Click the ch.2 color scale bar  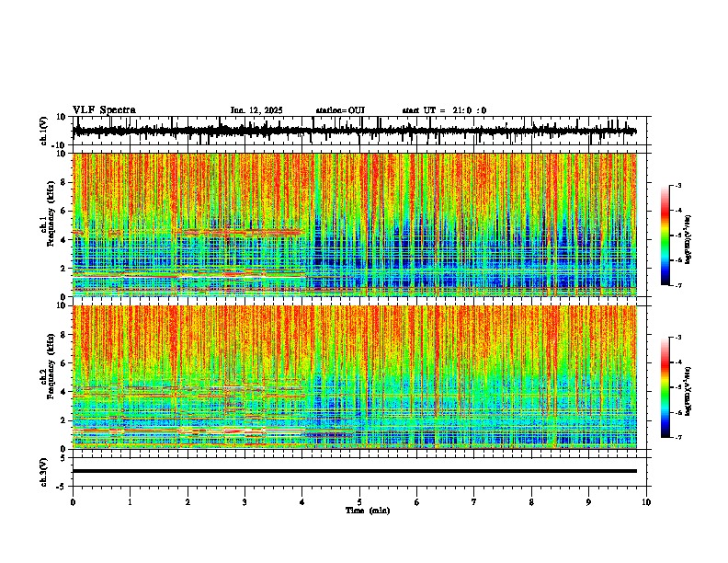(665, 387)
